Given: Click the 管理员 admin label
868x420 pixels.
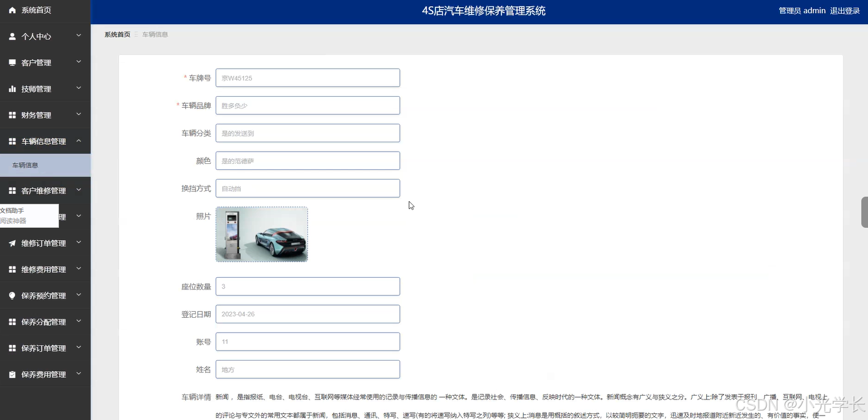Looking at the screenshot, I should (801, 10).
